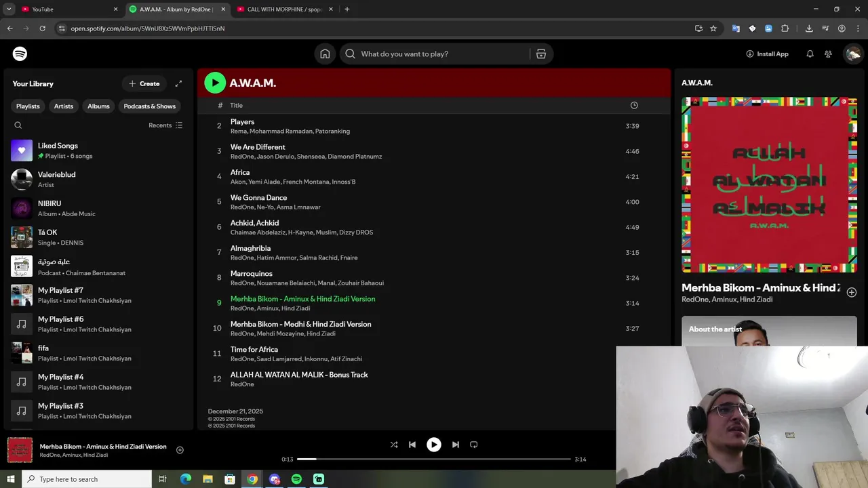
Task: Click the browser address bar URL
Action: [148, 28]
